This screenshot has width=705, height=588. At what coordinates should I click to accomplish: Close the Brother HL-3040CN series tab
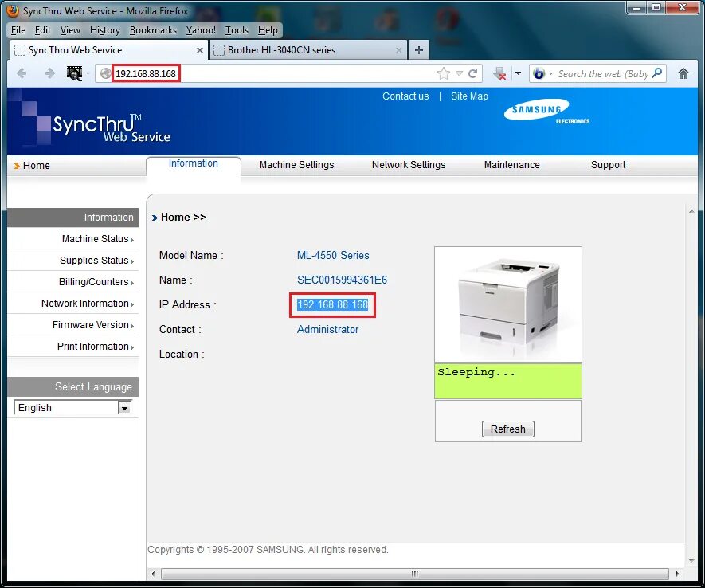(398, 50)
